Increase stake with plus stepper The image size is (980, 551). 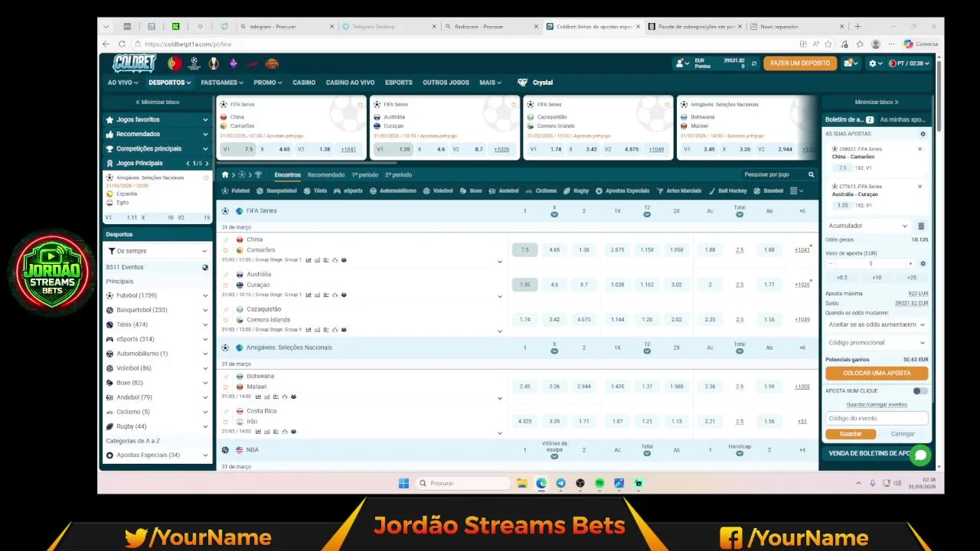click(x=910, y=264)
